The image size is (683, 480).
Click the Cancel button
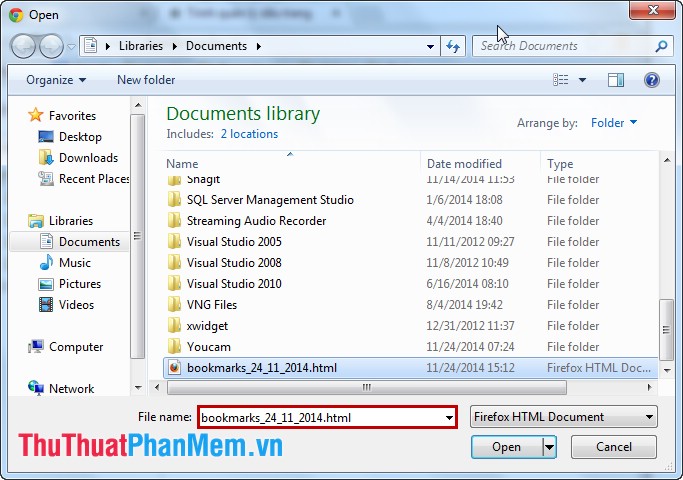(x=613, y=447)
